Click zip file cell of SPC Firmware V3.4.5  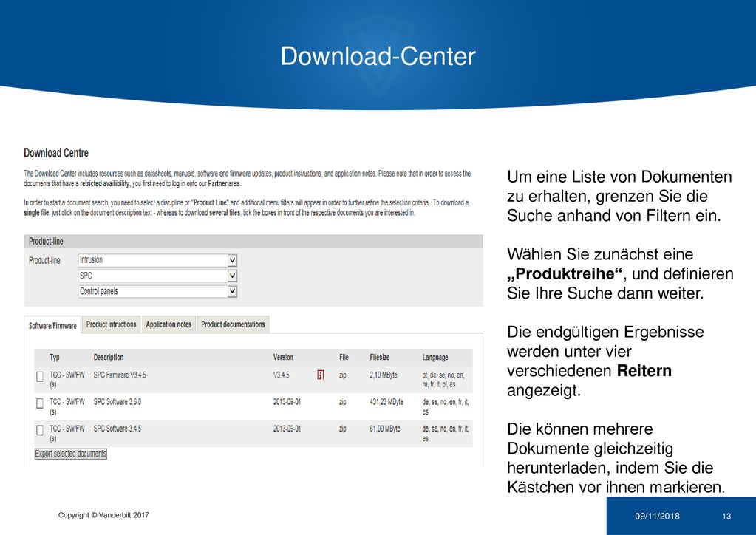pyautogui.click(x=342, y=375)
